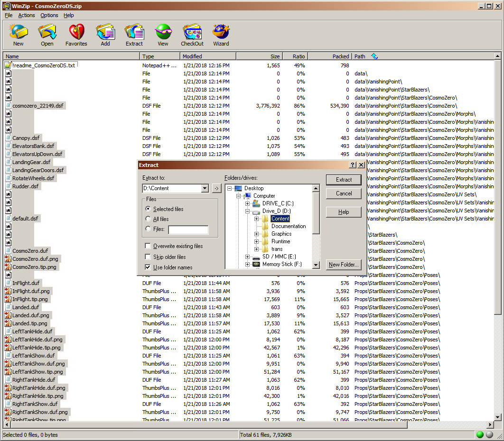Sort the list by the Size column header
The height and width of the screenshot is (441, 504).
click(x=260, y=56)
